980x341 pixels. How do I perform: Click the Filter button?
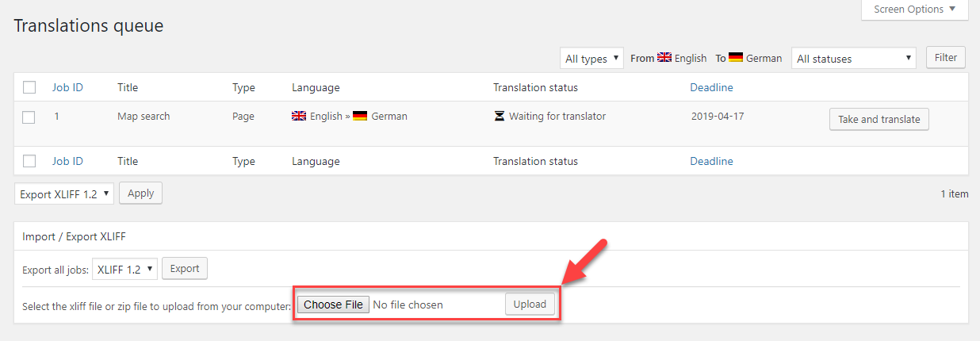pos(946,58)
